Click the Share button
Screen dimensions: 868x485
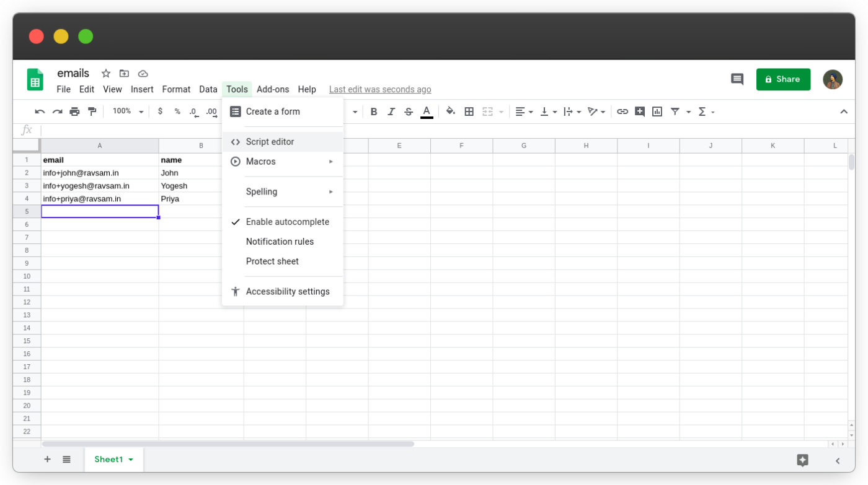click(783, 79)
